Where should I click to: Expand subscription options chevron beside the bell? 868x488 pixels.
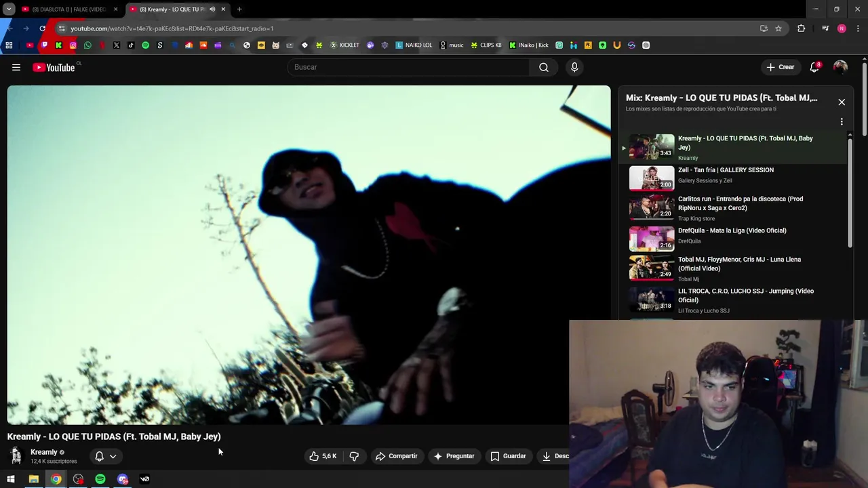click(113, 456)
